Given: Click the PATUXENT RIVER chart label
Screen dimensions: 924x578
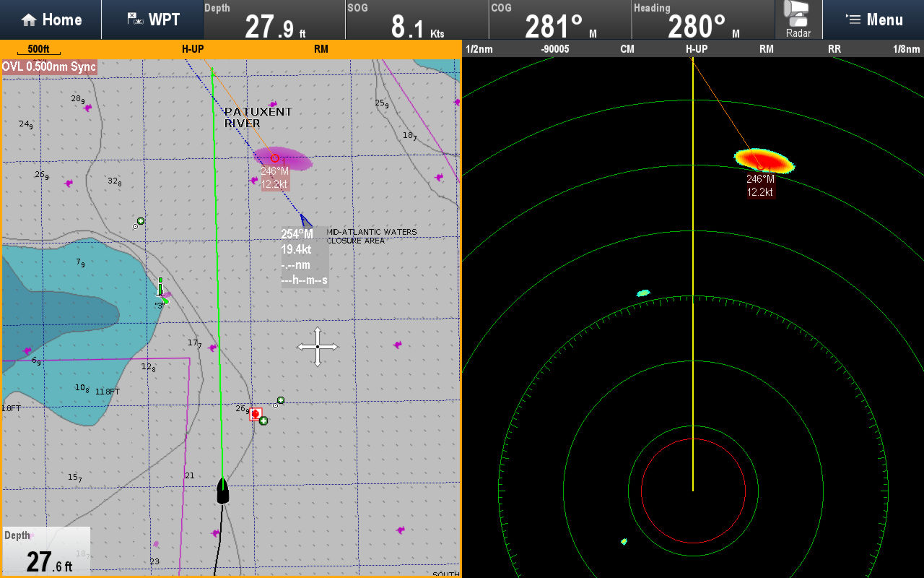Looking at the screenshot, I should tap(258, 118).
